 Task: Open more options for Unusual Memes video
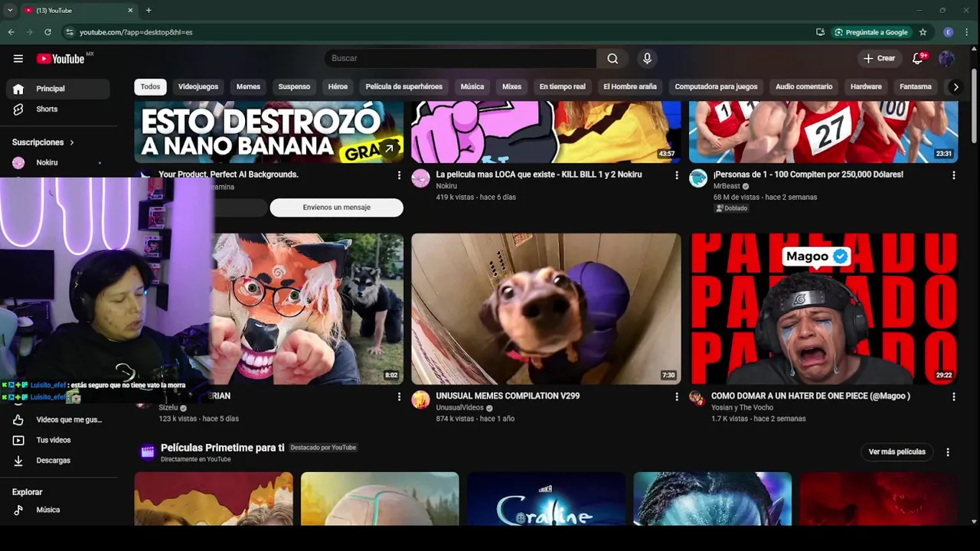[676, 397]
